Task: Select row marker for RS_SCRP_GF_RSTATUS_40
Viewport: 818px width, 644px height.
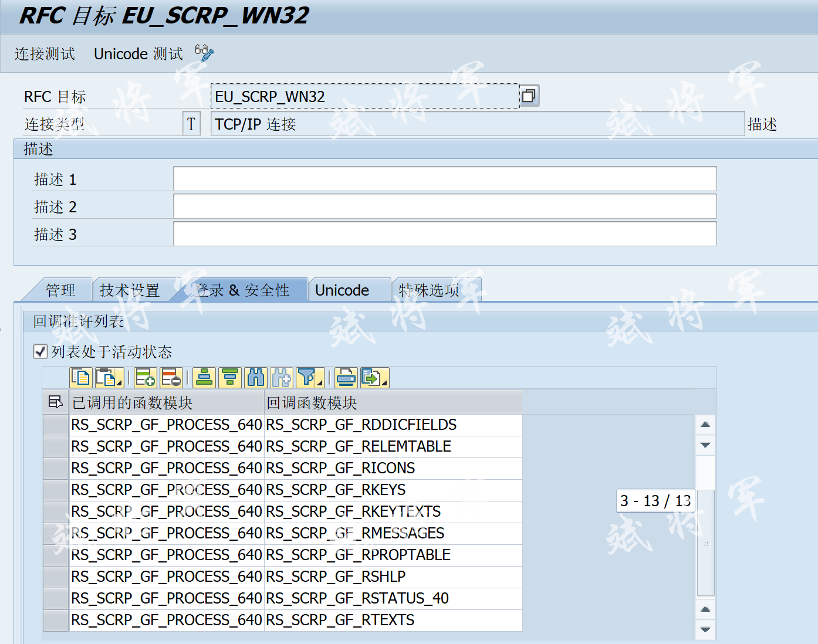Action: pos(56,598)
